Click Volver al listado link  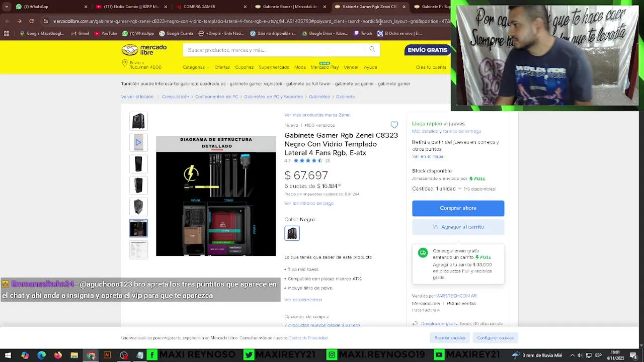(x=137, y=97)
